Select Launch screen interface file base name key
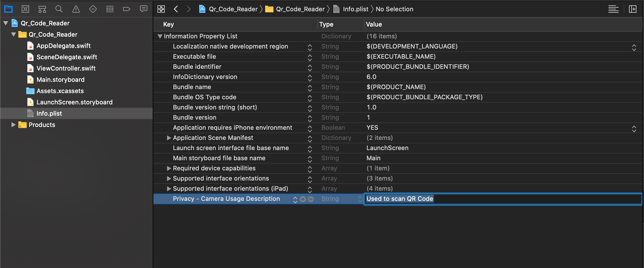The height and width of the screenshot is (268, 644). point(231,148)
